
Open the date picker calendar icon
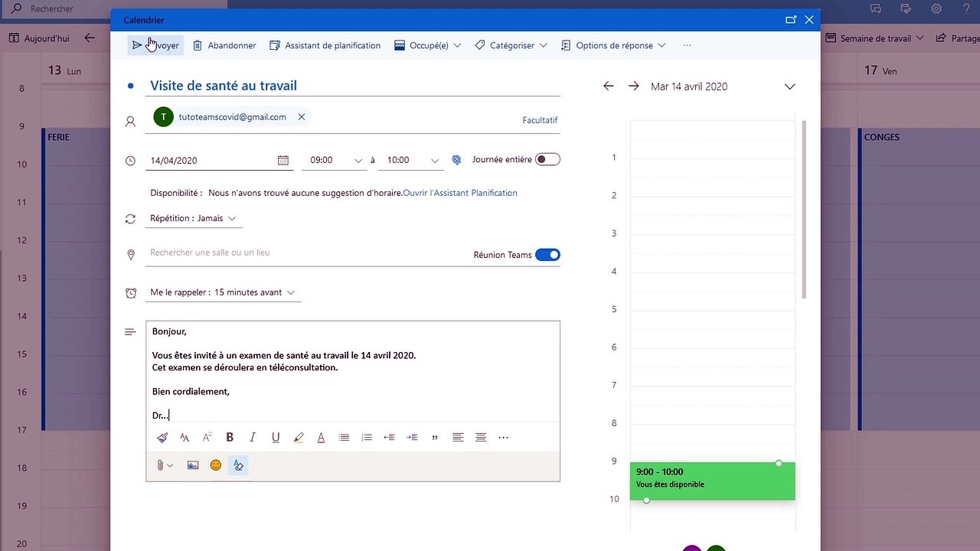283,160
